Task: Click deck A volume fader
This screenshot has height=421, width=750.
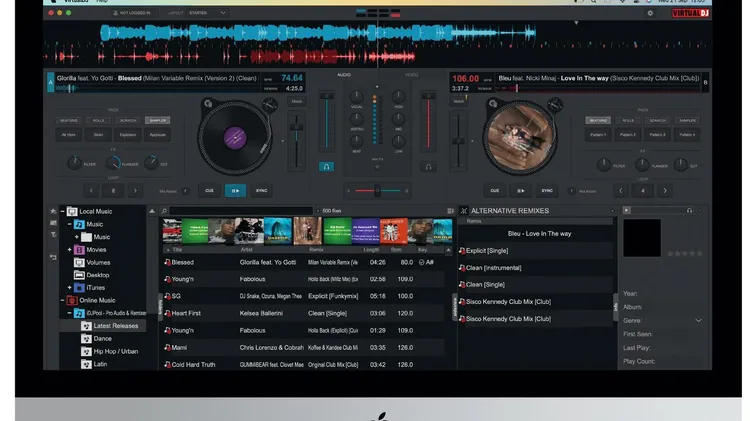Action: [327, 97]
